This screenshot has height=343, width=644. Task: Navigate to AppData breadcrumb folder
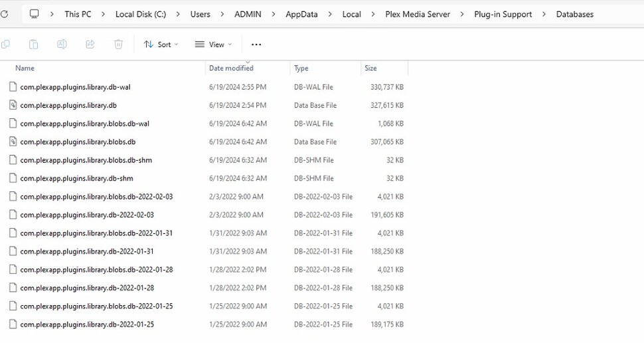click(301, 14)
